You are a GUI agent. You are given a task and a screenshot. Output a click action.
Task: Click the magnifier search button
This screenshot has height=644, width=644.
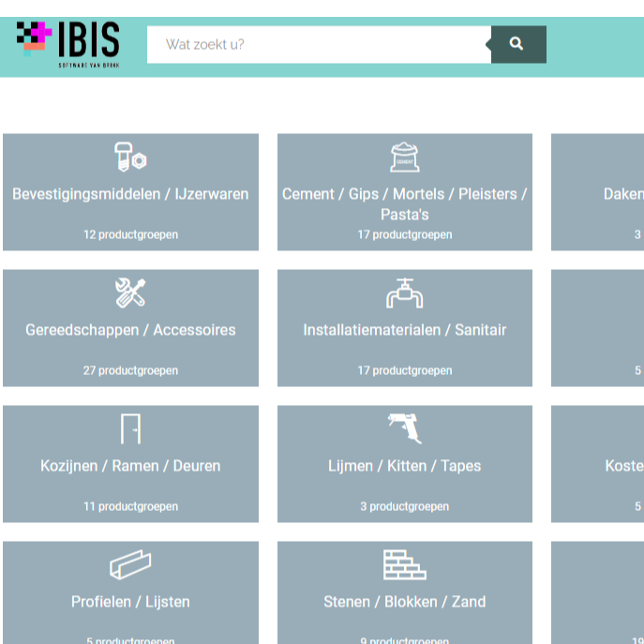pyautogui.click(x=518, y=44)
